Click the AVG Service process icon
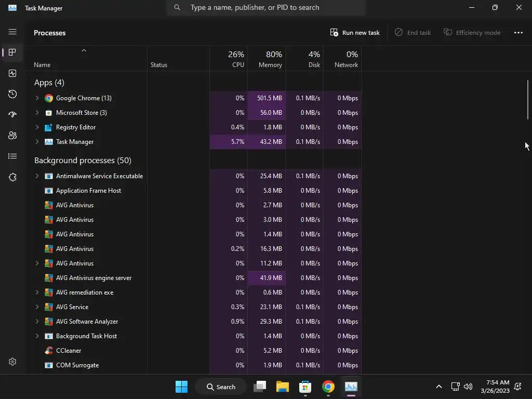 point(49,307)
